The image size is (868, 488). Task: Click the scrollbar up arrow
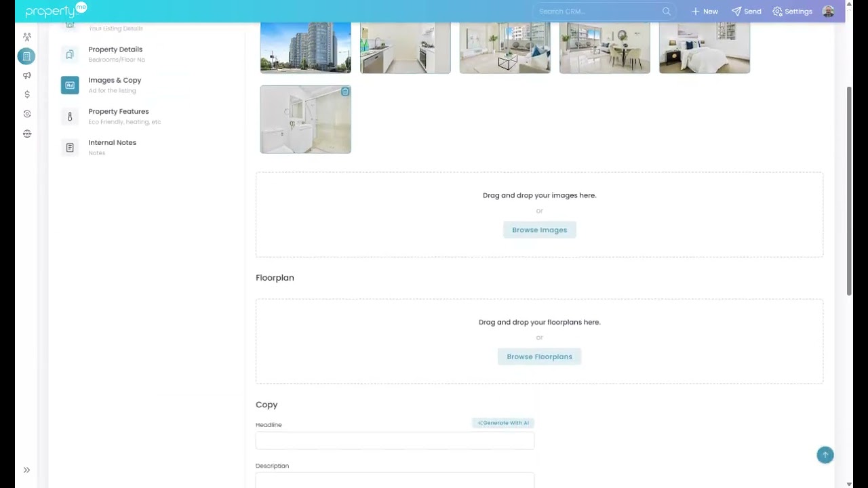pyautogui.click(x=849, y=4)
